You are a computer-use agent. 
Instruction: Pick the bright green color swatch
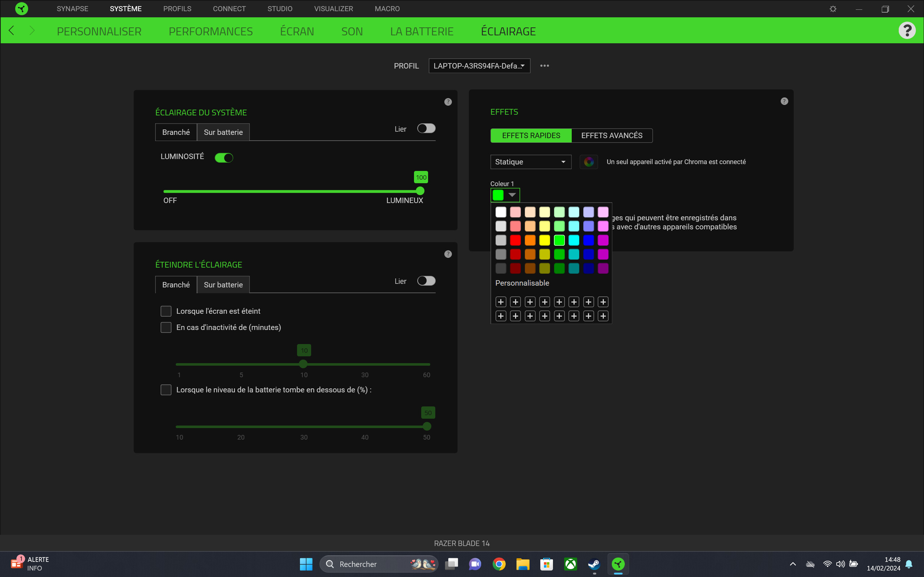point(559,240)
